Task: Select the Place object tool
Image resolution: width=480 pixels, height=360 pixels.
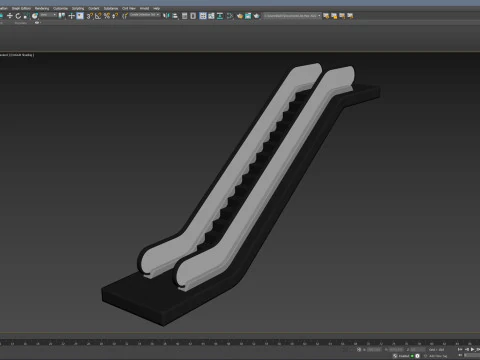Action: (35, 16)
